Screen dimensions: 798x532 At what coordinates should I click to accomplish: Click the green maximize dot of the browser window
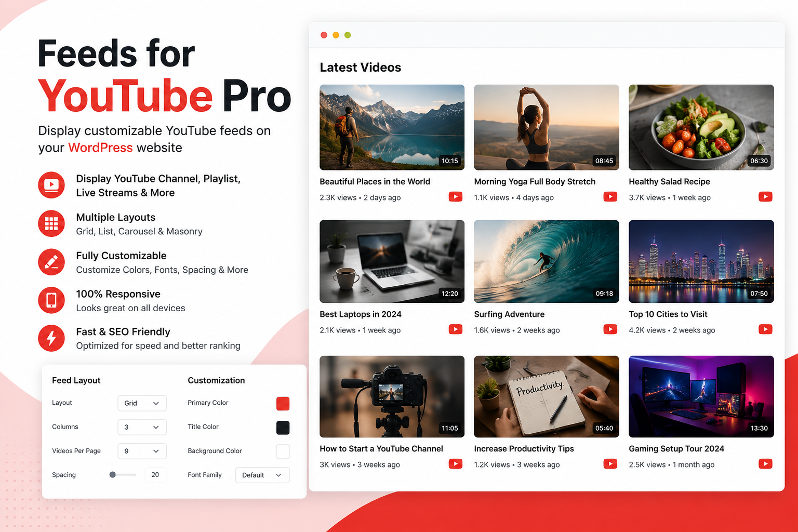(348, 35)
